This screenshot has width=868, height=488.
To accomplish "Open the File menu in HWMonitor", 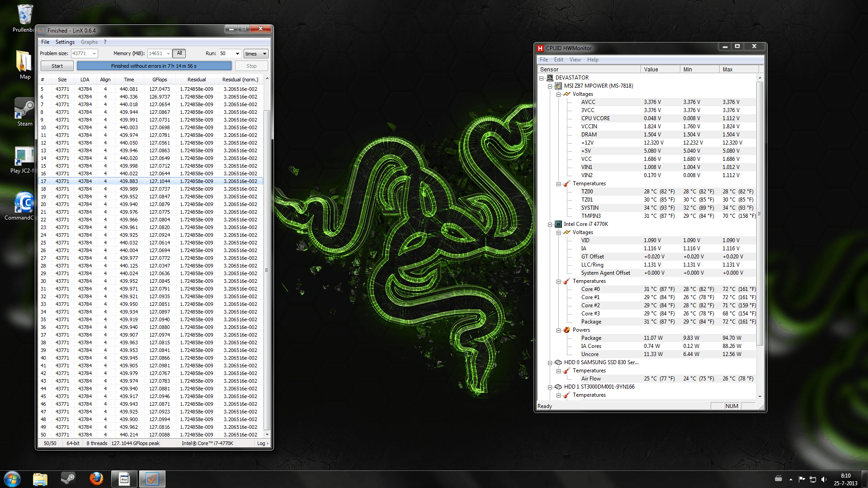I will tap(544, 60).
